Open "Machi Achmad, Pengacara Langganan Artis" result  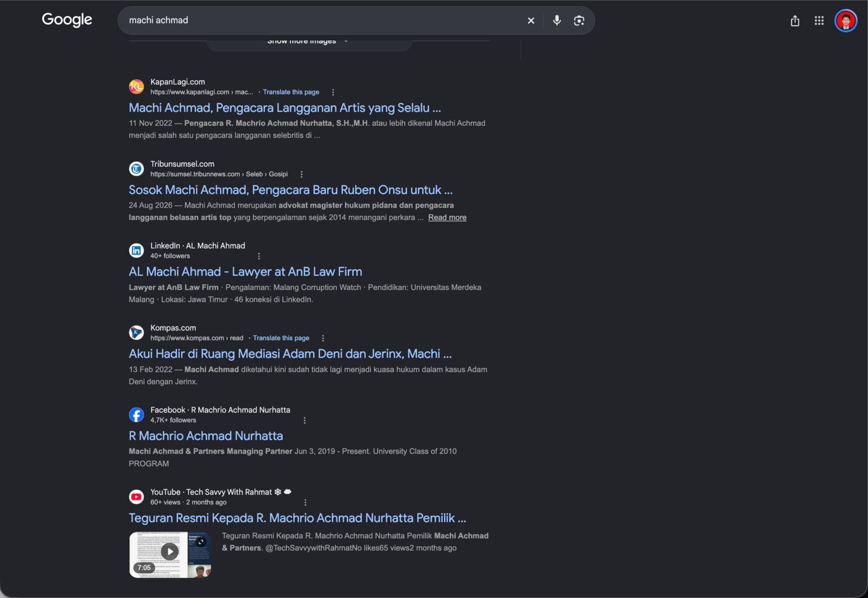tap(285, 108)
